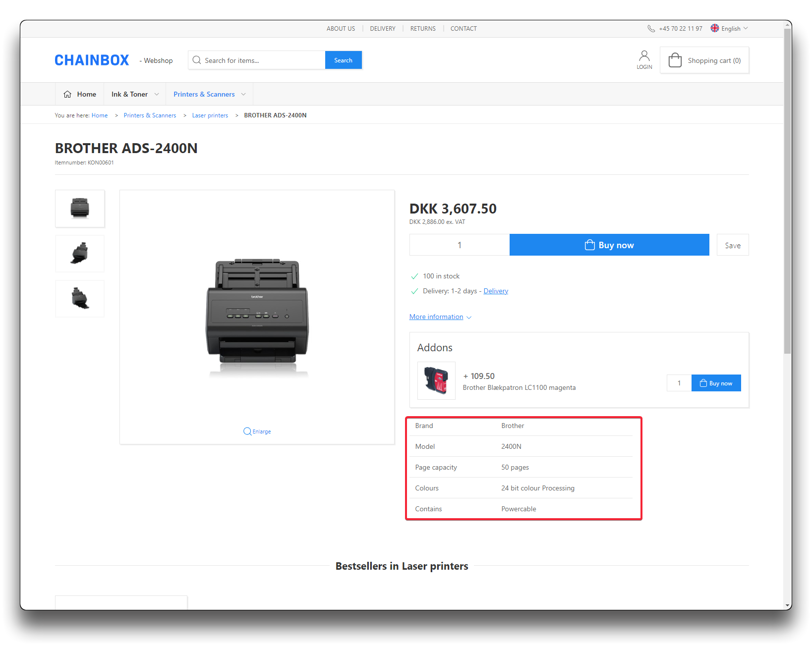Focus the main product quantity field
This screenshot has width=812, height=646.
point(460,245)
